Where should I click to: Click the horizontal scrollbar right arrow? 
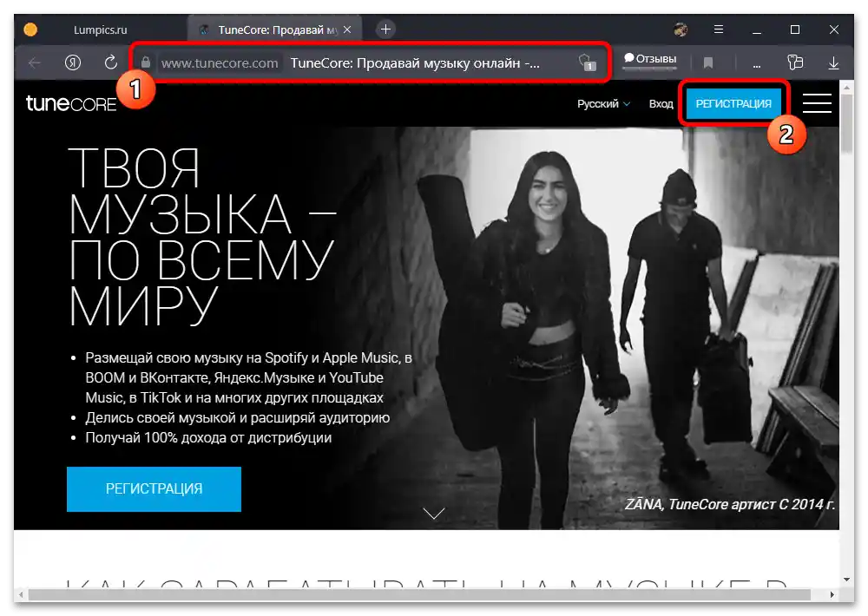tap(832, 595)
